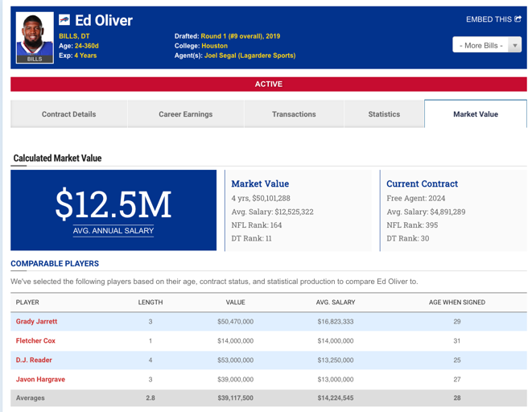This screenshot has width=532, height=412.
Task: Click 'Avg. Salary: $12,525,322' text
Action: click(x=273, y=212)
